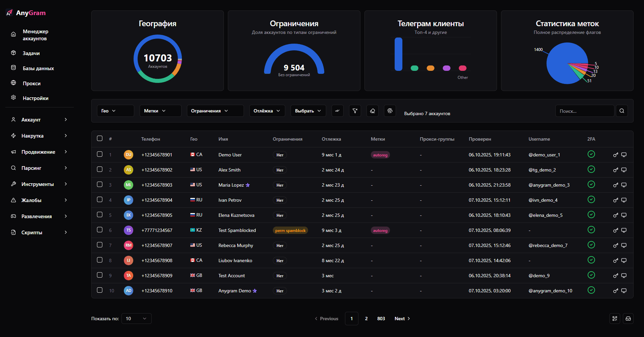Click the search magnifier icon
The width and height of the screenshot is (644, 337).
pos(622,111)
